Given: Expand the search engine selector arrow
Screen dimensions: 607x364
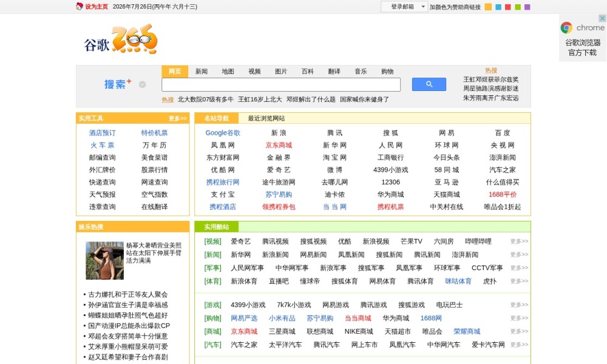Looking at the screenshot, I should [142, 84].
